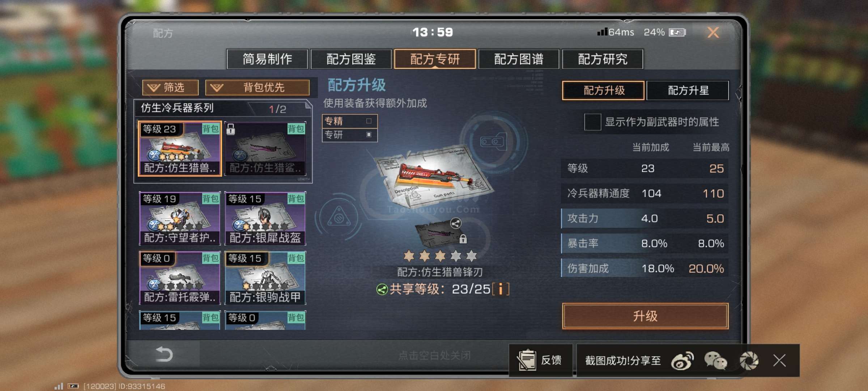The image size is (868, 391).
Task: Toggle the 专研 checkbox
Action: coord(369,134)
